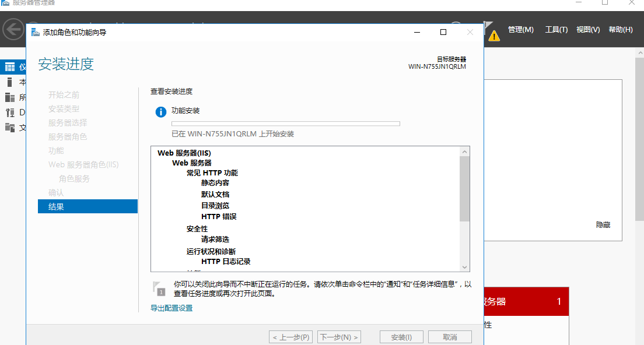
Task: Click the installation progress bar
Action: click(285, 124)
